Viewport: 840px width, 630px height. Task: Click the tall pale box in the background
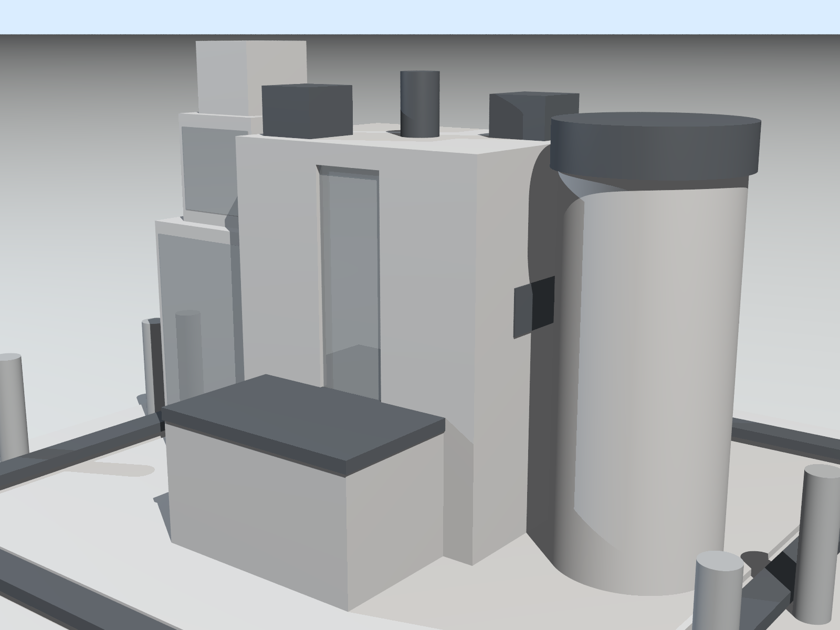tap(250, 76)
